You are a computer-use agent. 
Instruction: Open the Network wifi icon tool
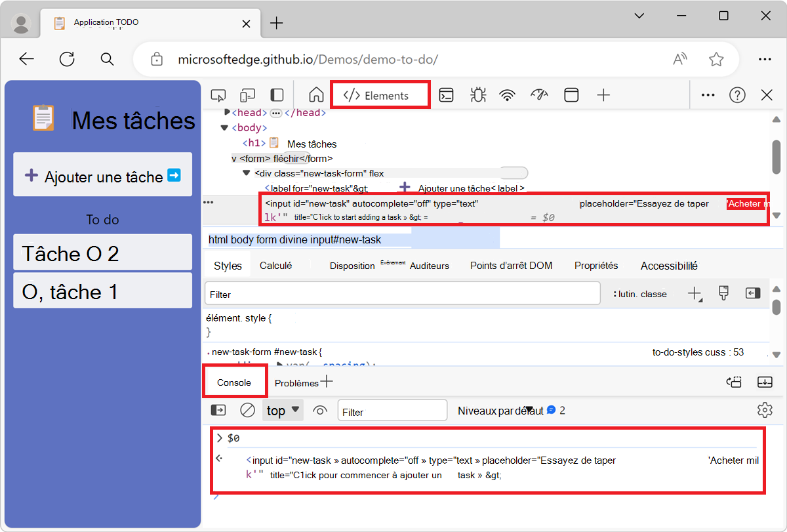[x=507, y=95]
